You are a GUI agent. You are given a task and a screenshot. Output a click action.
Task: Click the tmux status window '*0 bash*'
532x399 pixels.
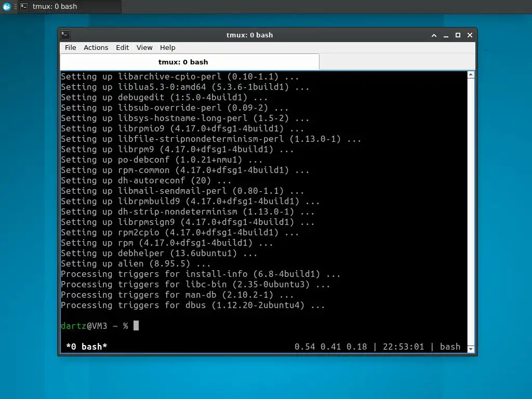point(87,347)
